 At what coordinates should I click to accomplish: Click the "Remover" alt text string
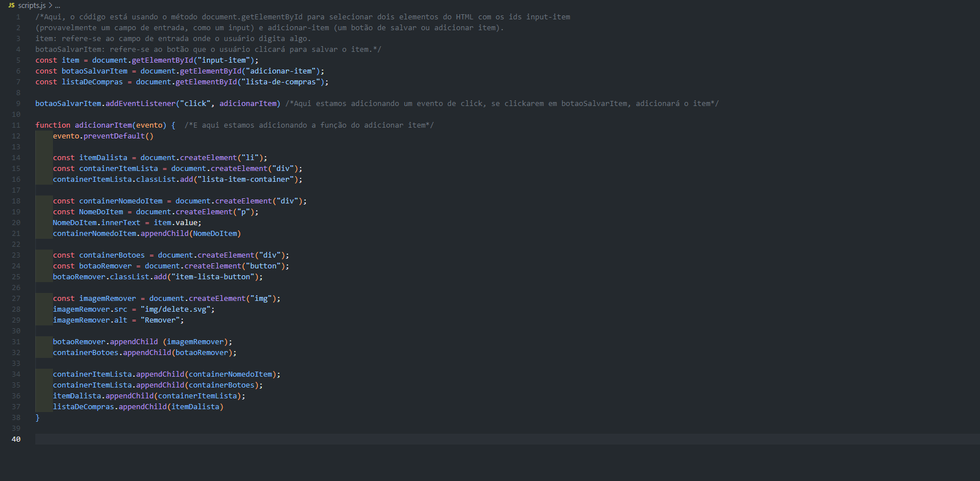160,320
